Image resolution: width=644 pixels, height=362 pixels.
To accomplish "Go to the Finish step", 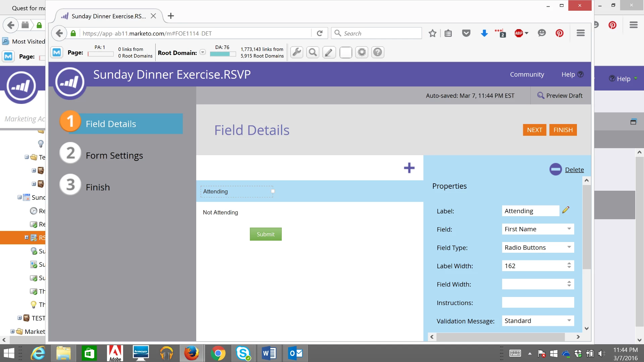I will click(98, 187).
